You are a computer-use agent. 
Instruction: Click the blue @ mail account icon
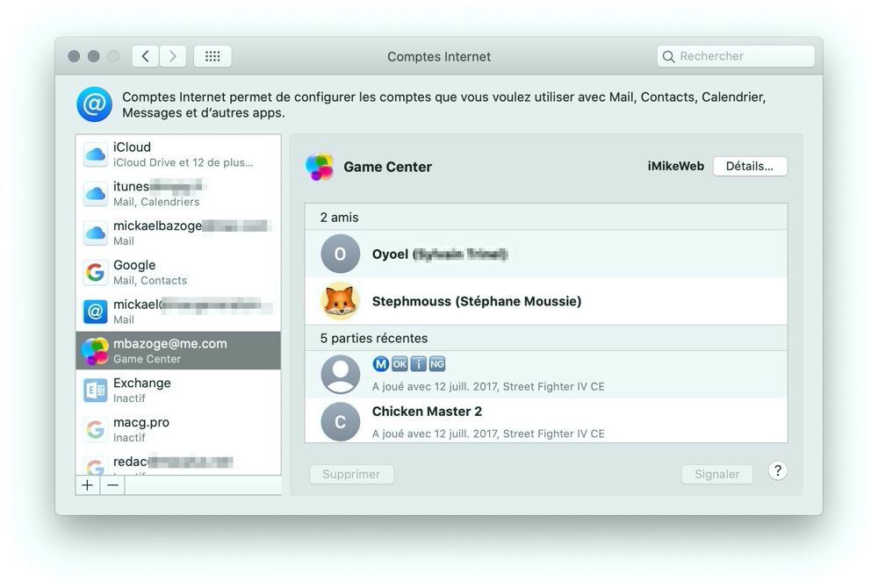[96, 312]
